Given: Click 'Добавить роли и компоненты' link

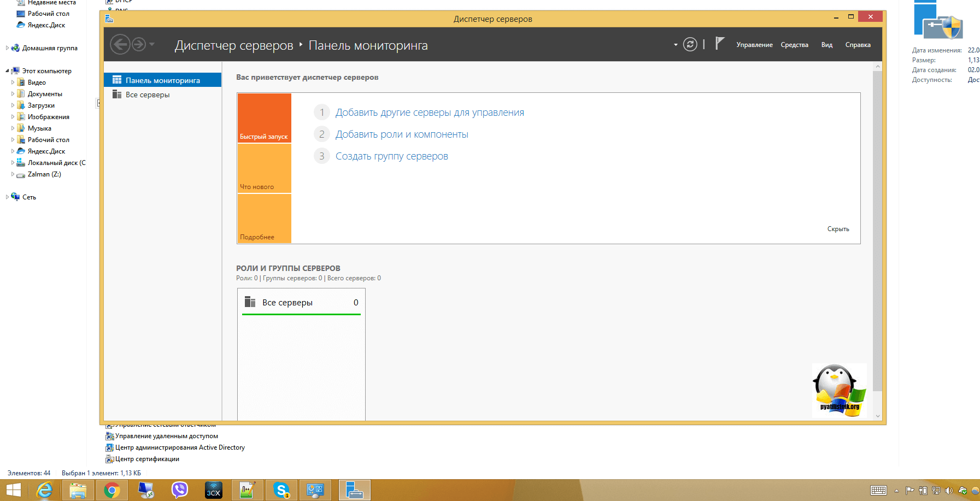Looking at the screenshot, I should (x=402, y=134).
